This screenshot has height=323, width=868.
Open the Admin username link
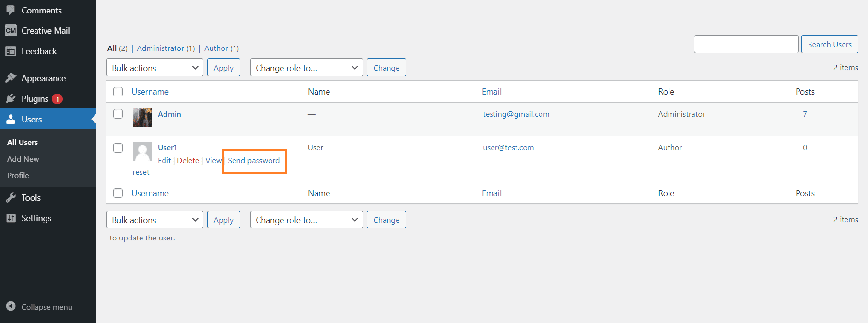169,114
